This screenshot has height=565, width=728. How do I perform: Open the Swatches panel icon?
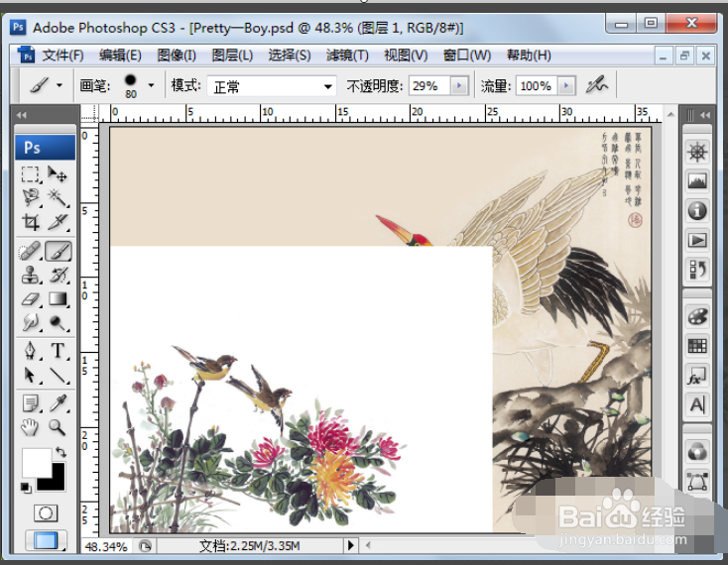[x=697, y=347]
